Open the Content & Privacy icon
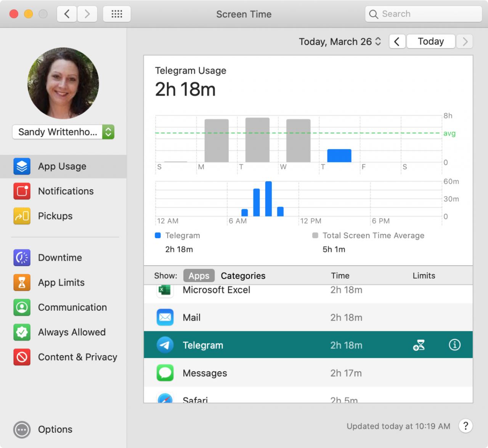Viewport: 488px width, 448px height. click(x=22, y=357)
